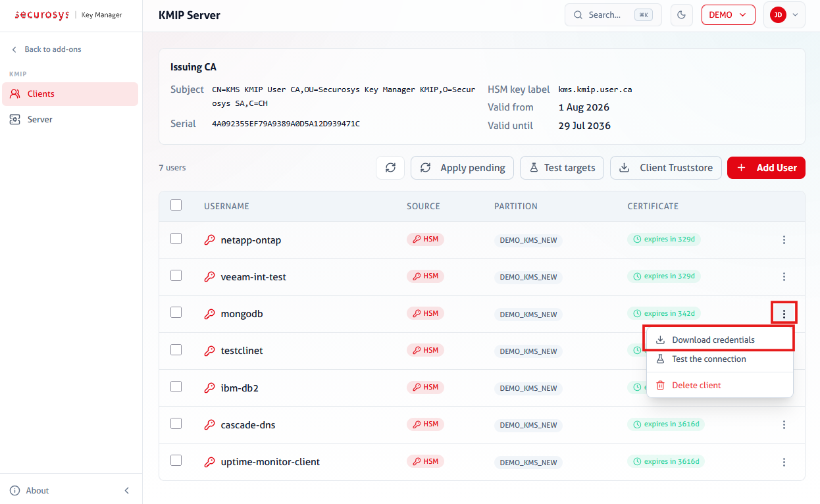
Task: Download the Client Truststore
Action: 666,168
